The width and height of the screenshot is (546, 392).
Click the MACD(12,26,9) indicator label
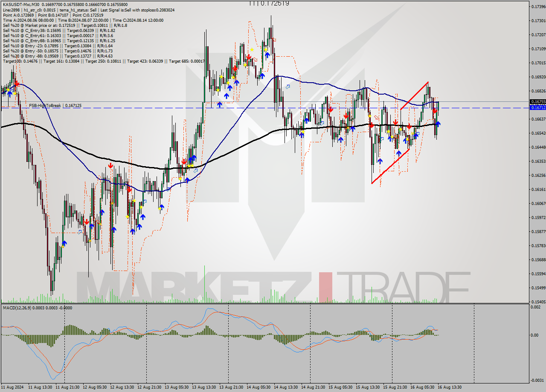38,308
